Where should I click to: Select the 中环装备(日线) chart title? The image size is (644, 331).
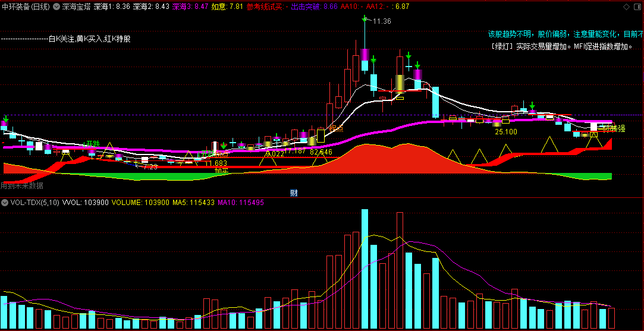(26, 7)
